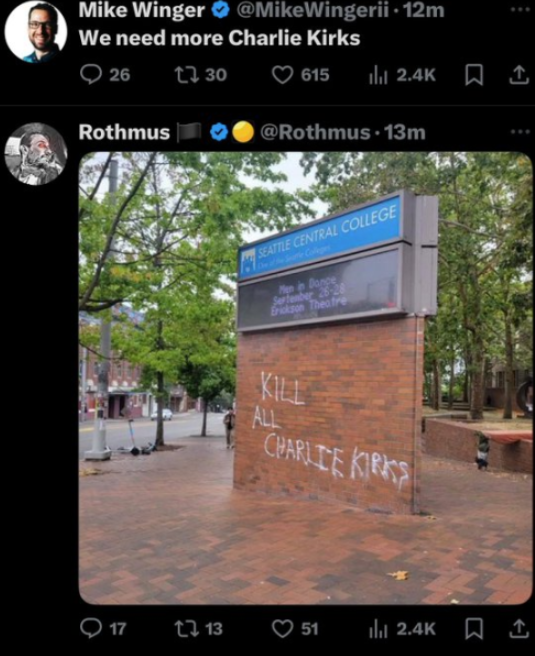Open the @MikeWingerii handle link
This screenshot has height=656, width=535.
(313, 10)
